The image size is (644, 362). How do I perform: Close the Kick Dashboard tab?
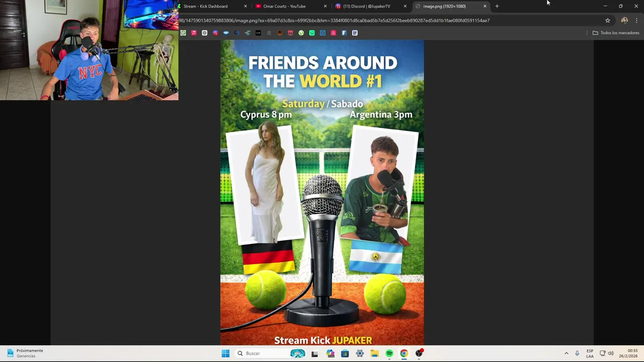click(x=246, y=6)
